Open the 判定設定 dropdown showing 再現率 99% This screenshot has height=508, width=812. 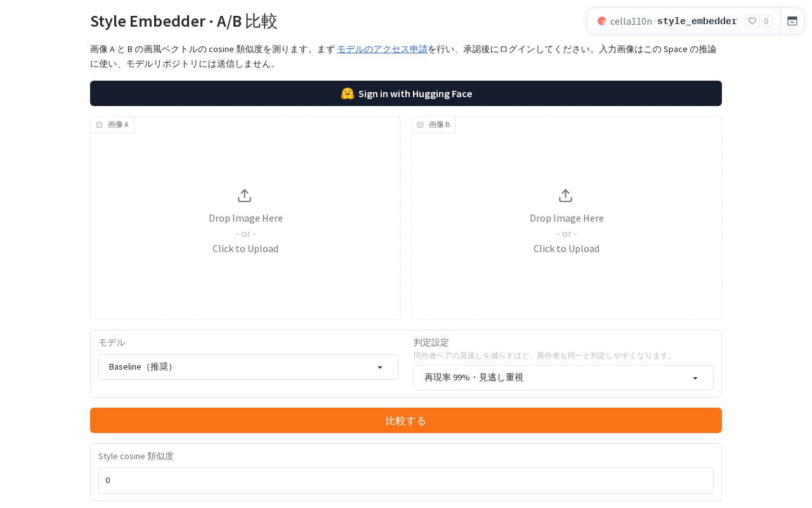[x=563, y=378]
